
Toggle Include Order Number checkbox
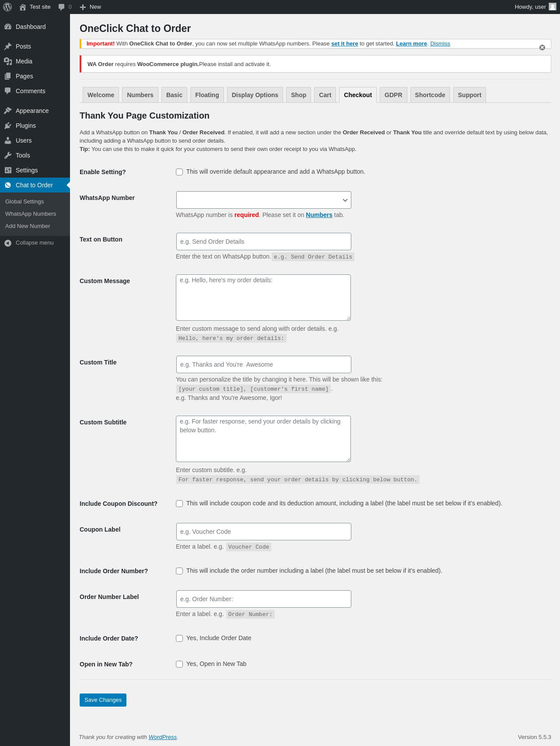179,571
